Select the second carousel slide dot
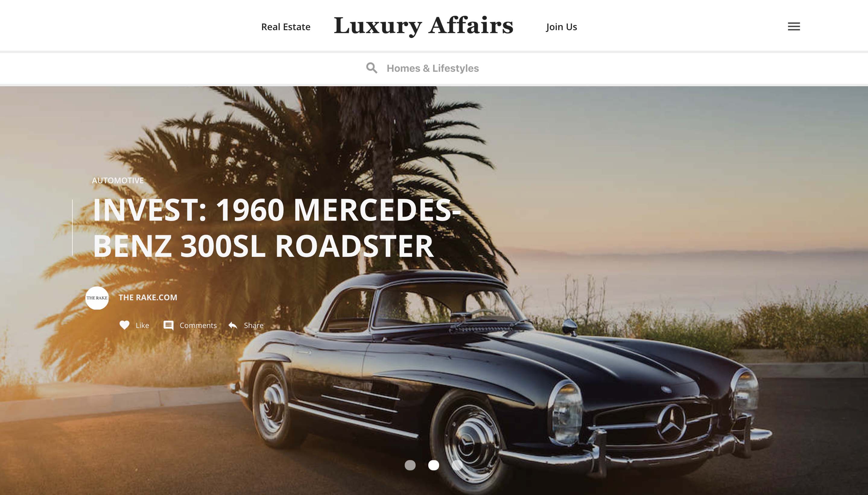 pyautogui.click(x=433, y=465)
